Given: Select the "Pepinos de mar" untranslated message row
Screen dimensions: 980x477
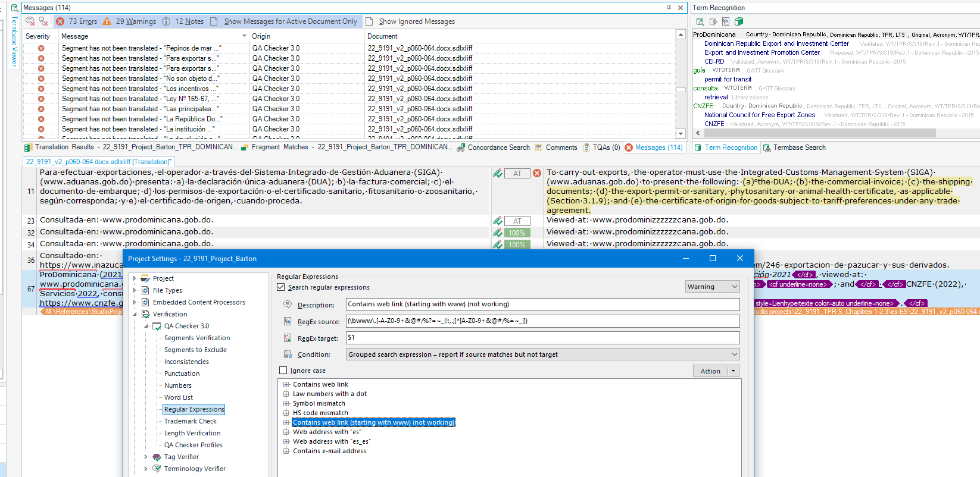Looking at the screenshot, I should click(x=349, y=48).
